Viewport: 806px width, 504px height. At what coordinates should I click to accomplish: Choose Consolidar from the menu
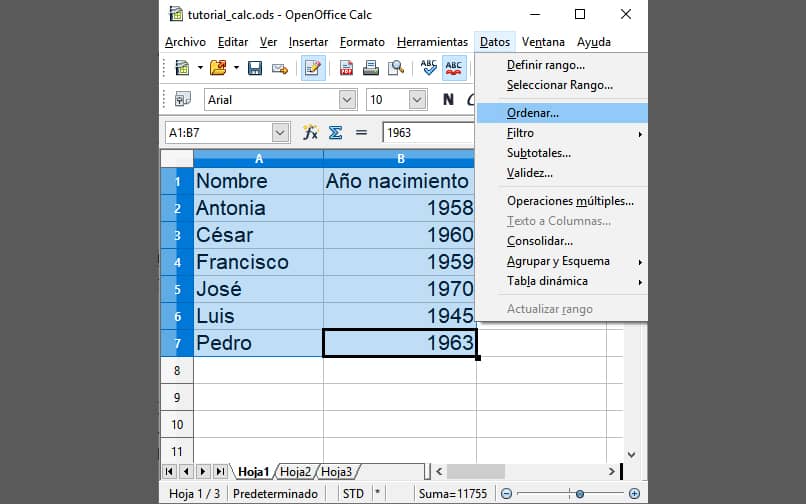pos(562,241)
